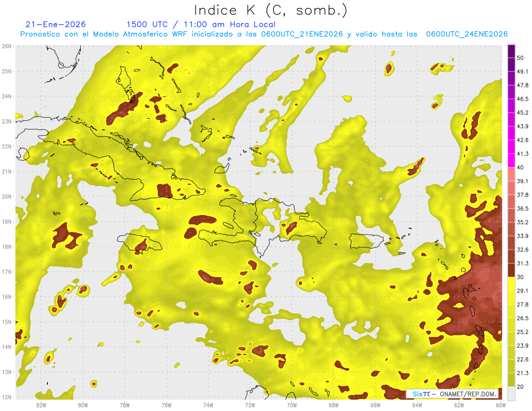532x411 pixels.
Task: Click the colorbar label '40'
Action: coord(520,168)
